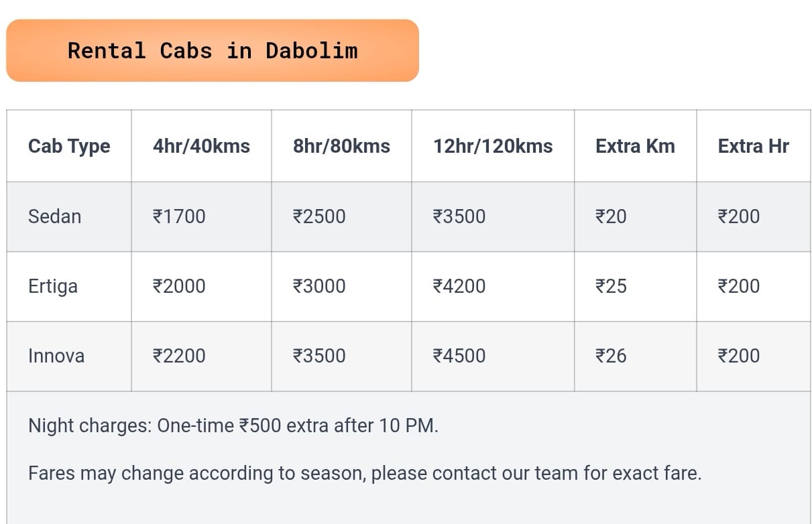Click Innova extra km rate ₹26

611,356
